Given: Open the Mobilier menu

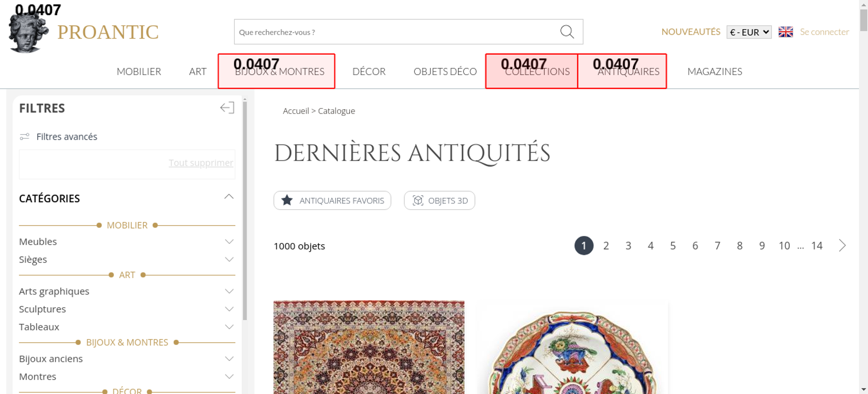Looking at the screenshot, I should click(x=139, y=72).
